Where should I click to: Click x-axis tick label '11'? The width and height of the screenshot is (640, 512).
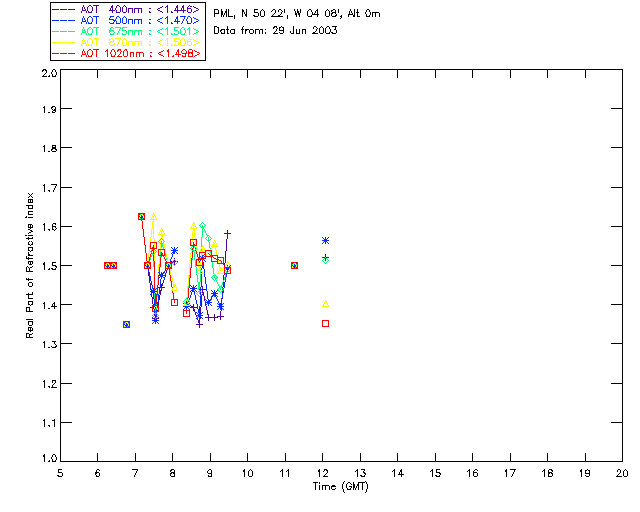tap(285, 473)
